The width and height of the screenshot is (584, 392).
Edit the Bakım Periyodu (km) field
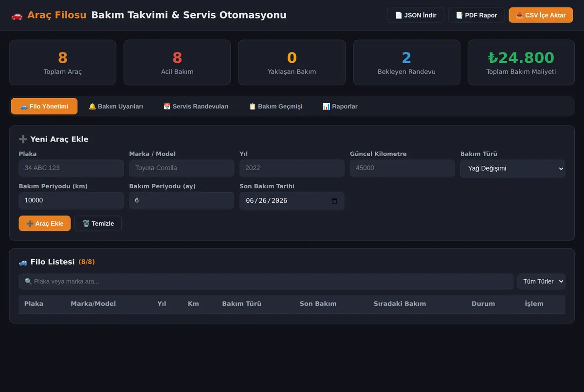point(72,200)
